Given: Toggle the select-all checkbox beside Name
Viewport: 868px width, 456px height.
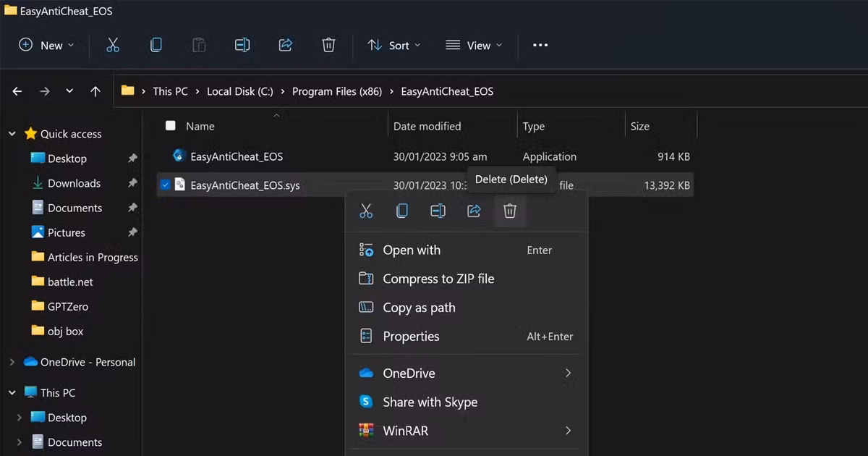Looking at the screenshot, I should [171, 126].
